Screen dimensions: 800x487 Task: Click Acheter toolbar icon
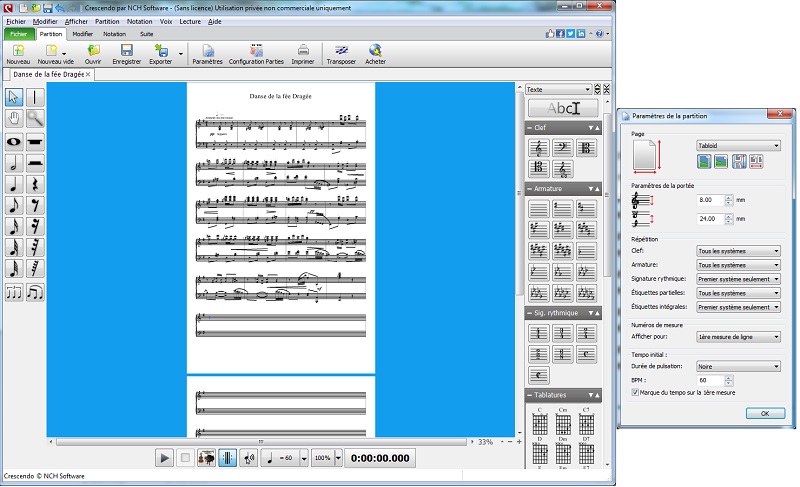click(x=375, y=54)
